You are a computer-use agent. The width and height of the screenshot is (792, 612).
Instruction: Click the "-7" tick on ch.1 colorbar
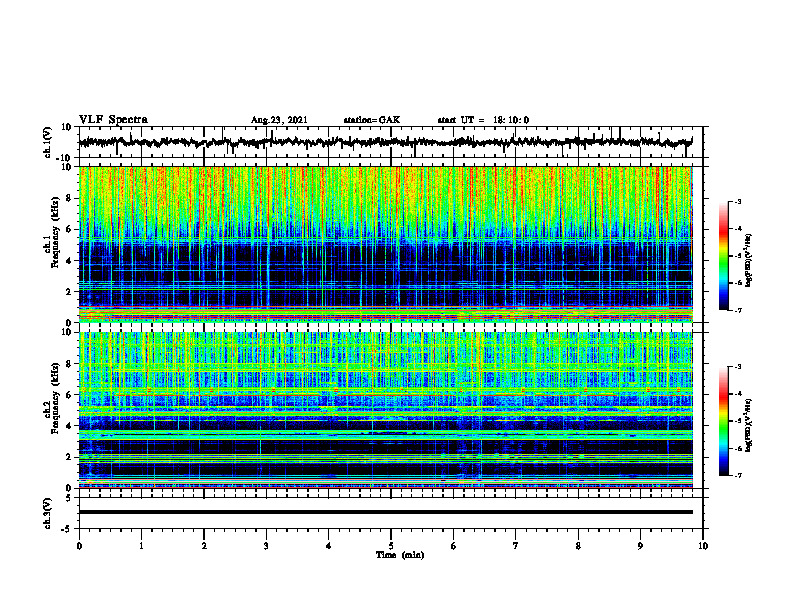pyautogui.click(x=737, y=310)
